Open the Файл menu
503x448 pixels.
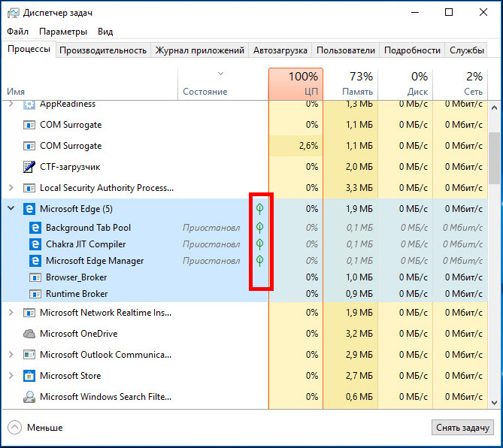17,32
